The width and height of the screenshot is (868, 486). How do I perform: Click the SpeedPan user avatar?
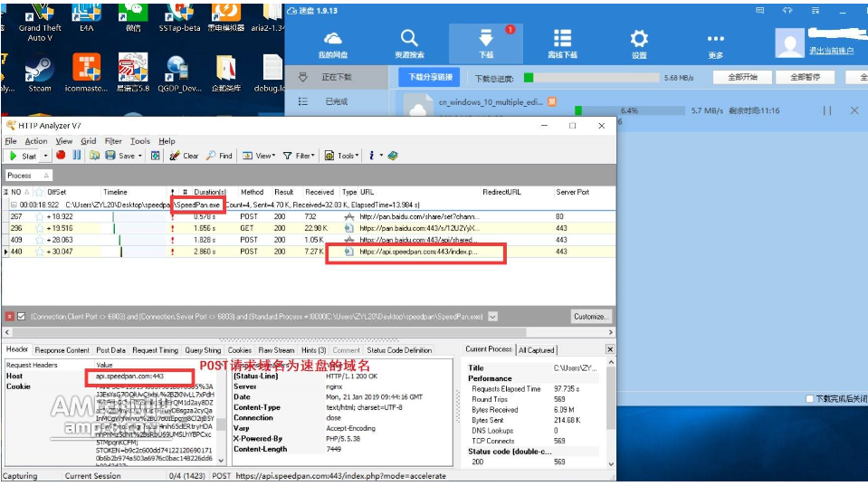point(789,43)
